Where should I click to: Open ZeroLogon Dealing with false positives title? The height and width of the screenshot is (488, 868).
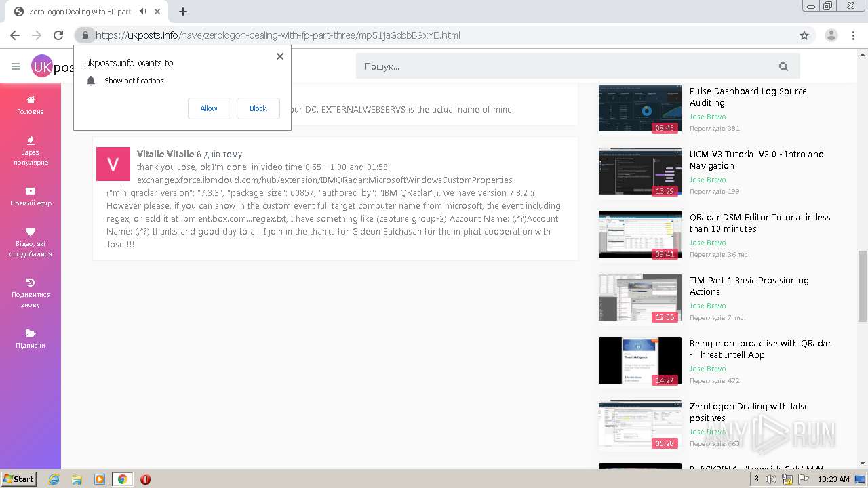749,412
